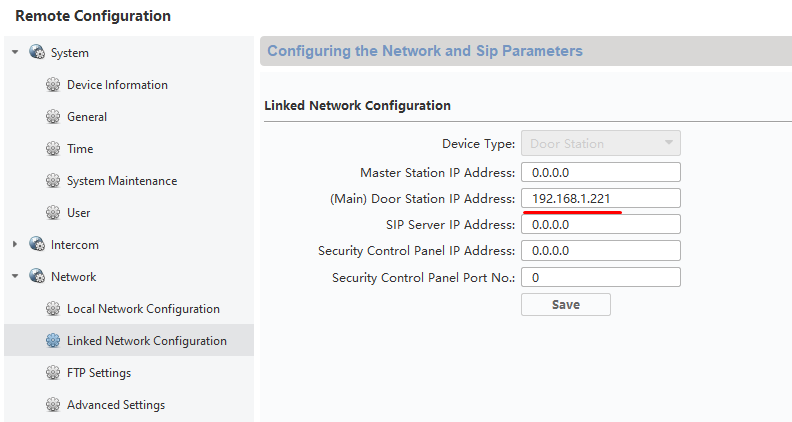Click the globe icon beside Network

point(37,276)
